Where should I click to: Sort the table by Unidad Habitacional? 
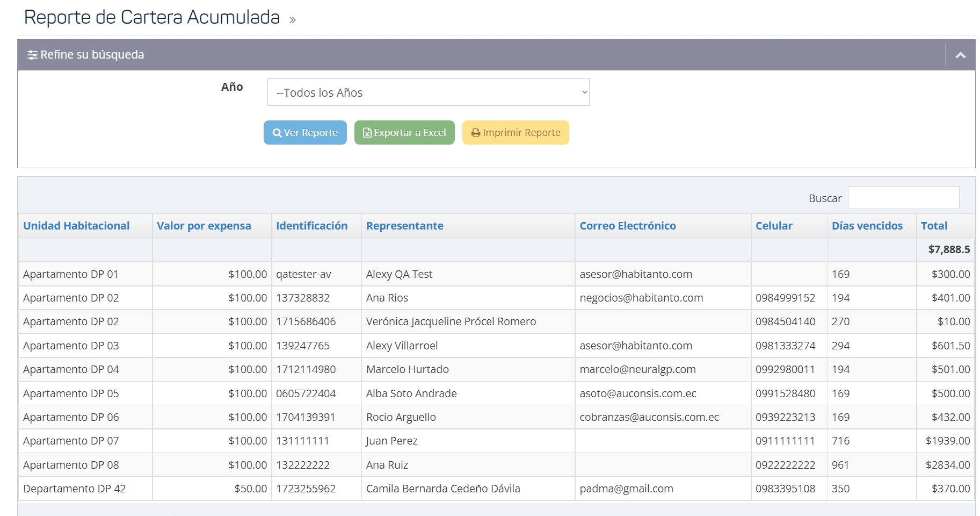click(76, 226)
